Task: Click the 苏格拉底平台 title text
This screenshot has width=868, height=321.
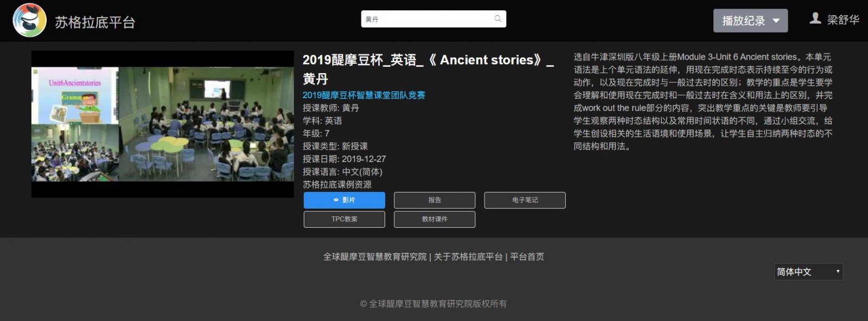Action: [x=95, y=22]
